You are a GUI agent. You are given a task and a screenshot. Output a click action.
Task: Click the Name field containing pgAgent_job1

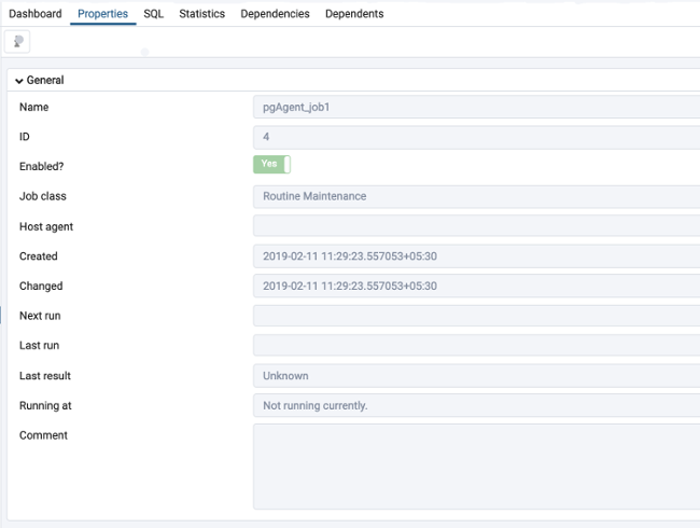[x=476, y=107]
